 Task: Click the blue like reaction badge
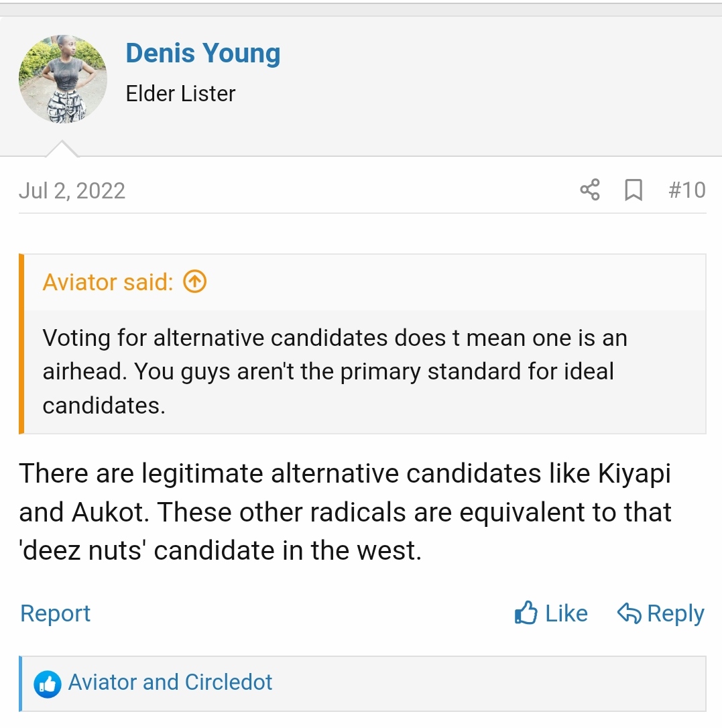[48, 683]
